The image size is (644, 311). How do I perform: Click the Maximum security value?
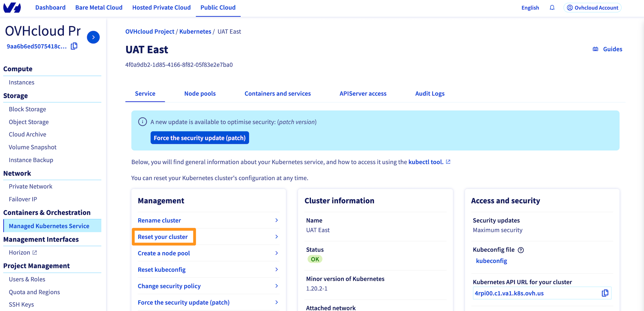[497, 230]
